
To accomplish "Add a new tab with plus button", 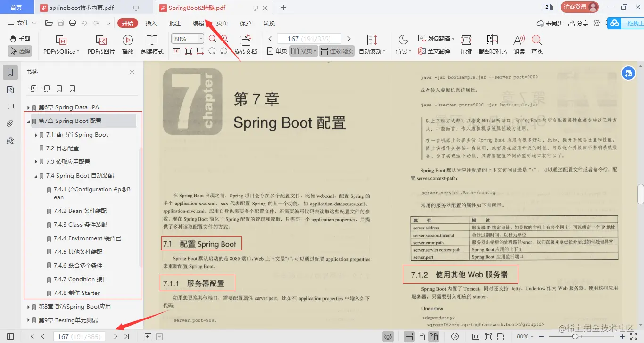I will 283,8.
